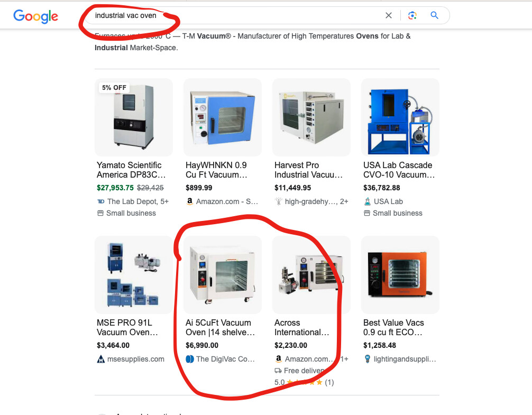
Task: Click the price $3,464.00
Action: pos(113,345)
